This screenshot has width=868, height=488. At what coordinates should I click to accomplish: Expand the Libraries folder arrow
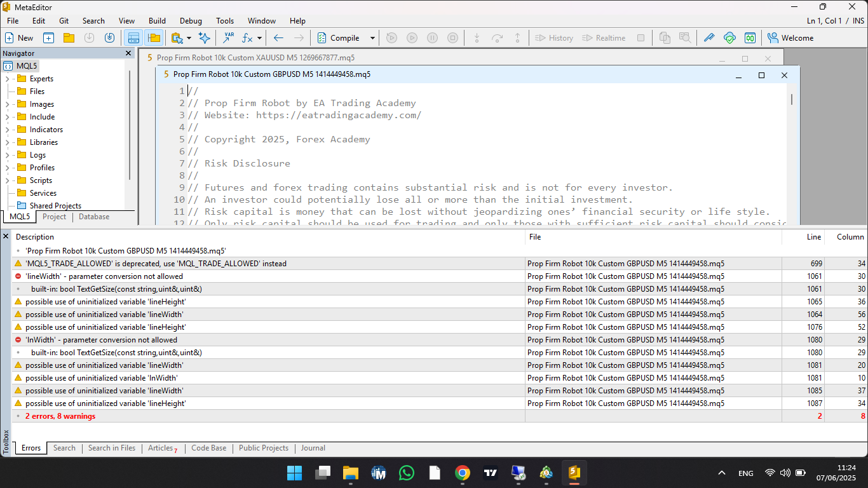pyautogui.click(x=7, y=142)
